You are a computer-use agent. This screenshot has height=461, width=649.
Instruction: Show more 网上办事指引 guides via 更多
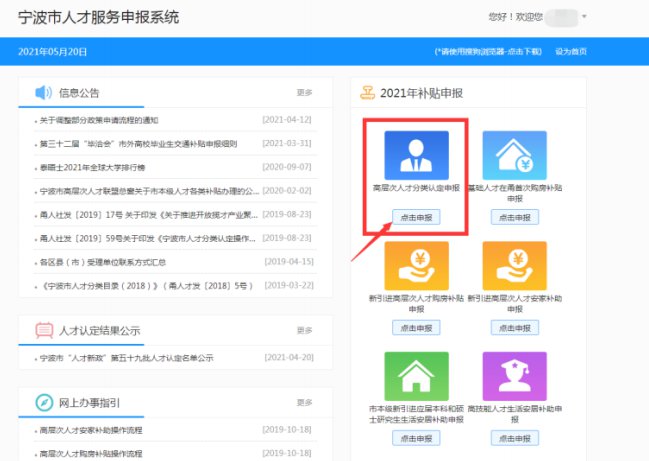click(x=304, y=402)
